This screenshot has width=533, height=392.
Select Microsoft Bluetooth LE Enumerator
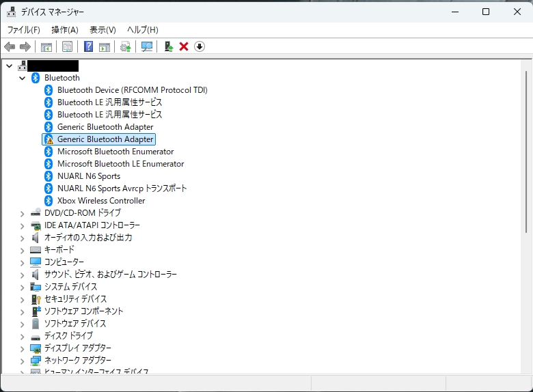click(x=120, y=164)
